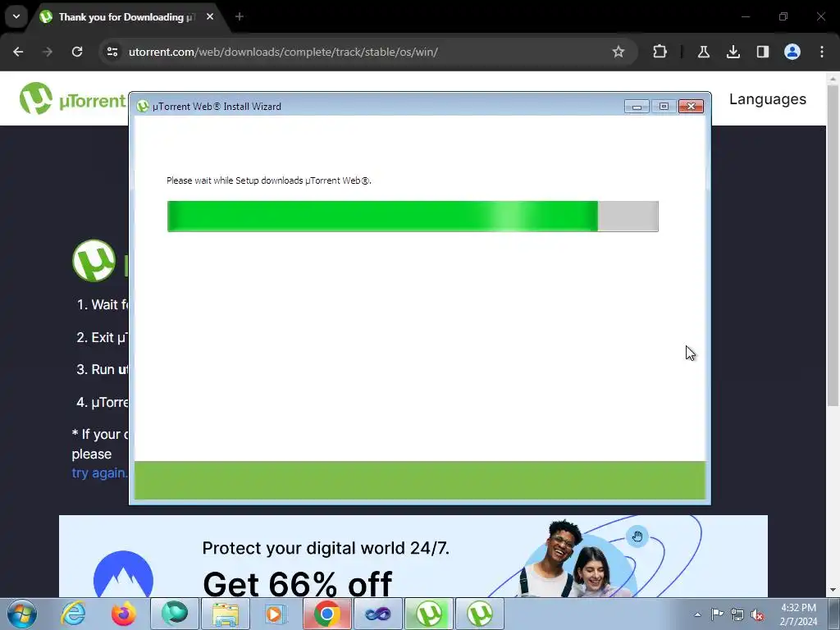Switch to first µTorrent taskbar button
The width and height of the screenshot is (840, 630).
point(429,614)
